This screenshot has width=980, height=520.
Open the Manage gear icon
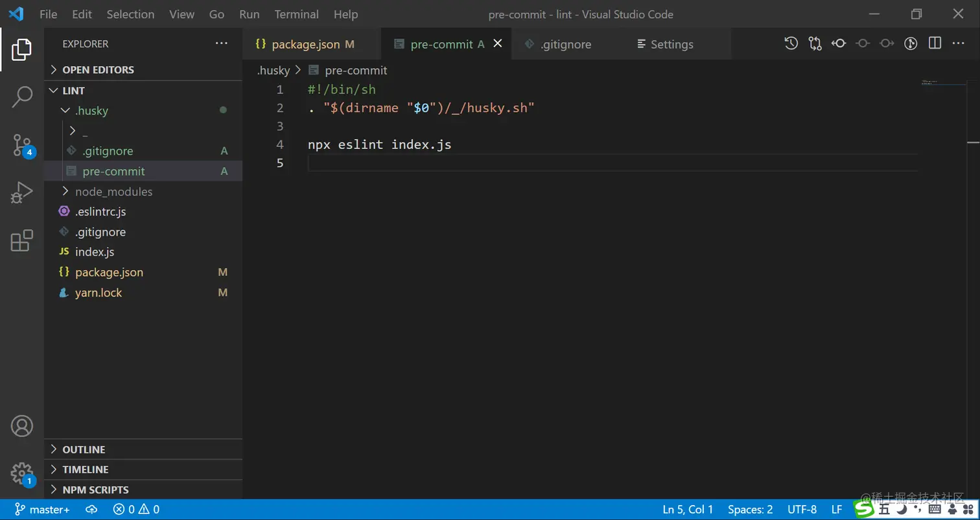coord(22,473)
